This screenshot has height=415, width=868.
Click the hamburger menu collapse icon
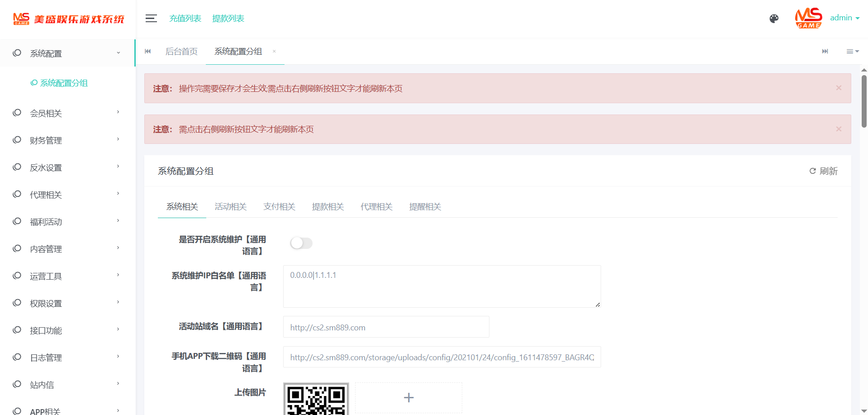tap(151, 19)
